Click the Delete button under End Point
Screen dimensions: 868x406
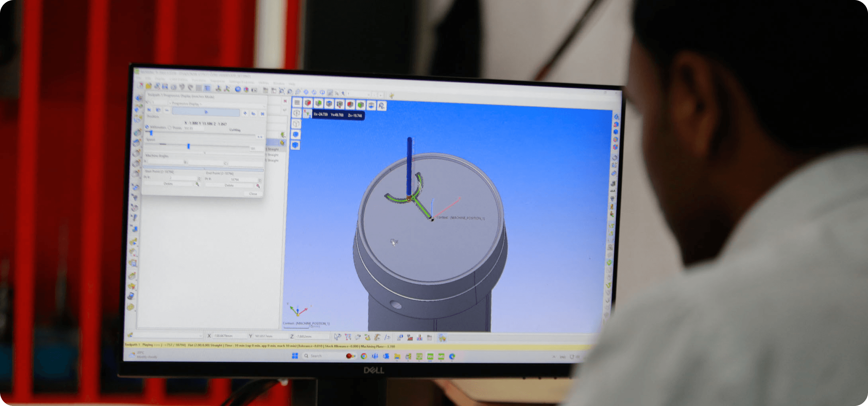point(229,185)
